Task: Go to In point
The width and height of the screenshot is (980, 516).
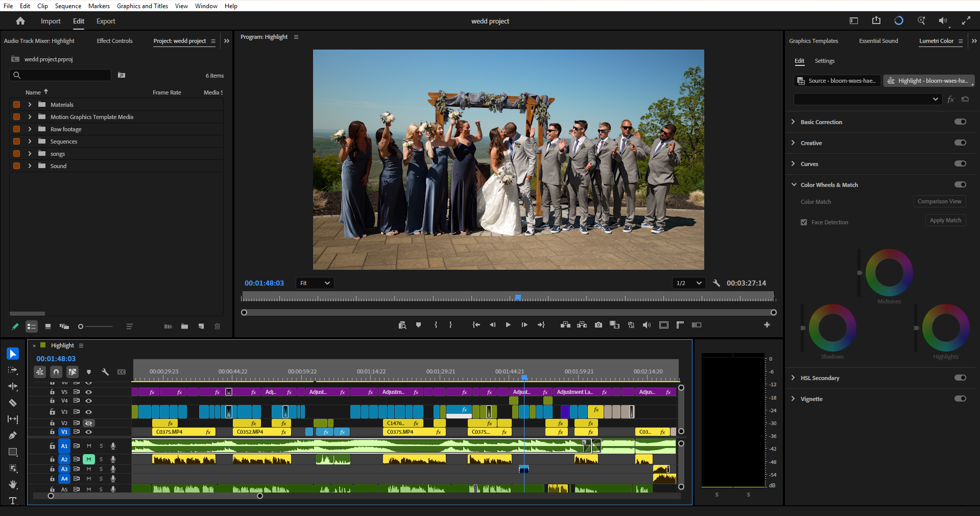Action: point(476,325)
